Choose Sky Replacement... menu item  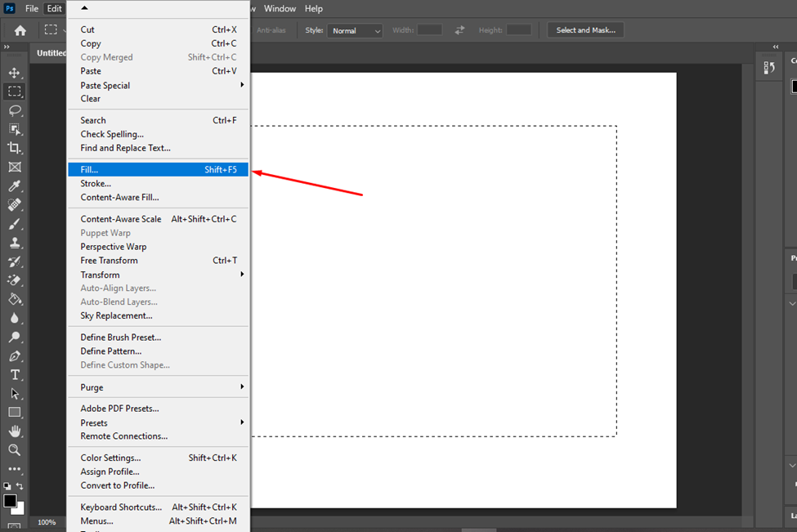(x=158, y=315)
